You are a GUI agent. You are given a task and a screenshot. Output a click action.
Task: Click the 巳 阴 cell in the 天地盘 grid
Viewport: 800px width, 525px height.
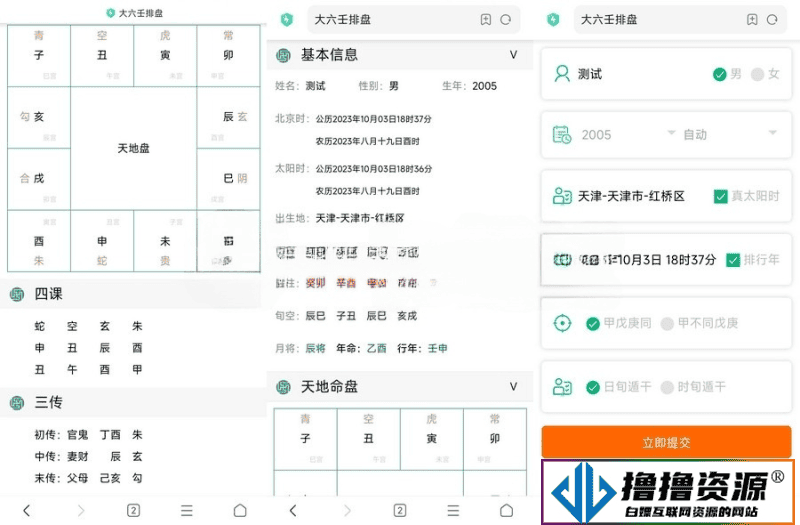tap(228, 179)
